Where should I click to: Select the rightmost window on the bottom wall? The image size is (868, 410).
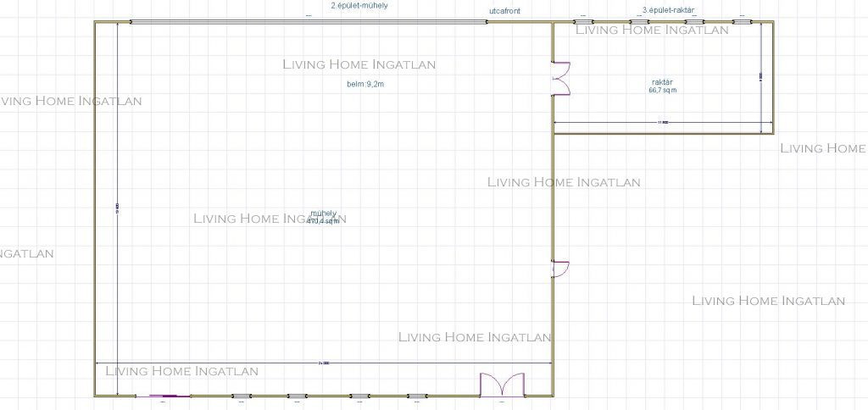pyautogui.click(x=416, y=396)
